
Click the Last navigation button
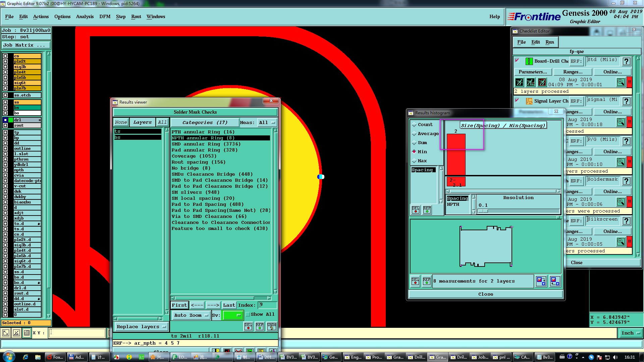(x=229, y=305)
